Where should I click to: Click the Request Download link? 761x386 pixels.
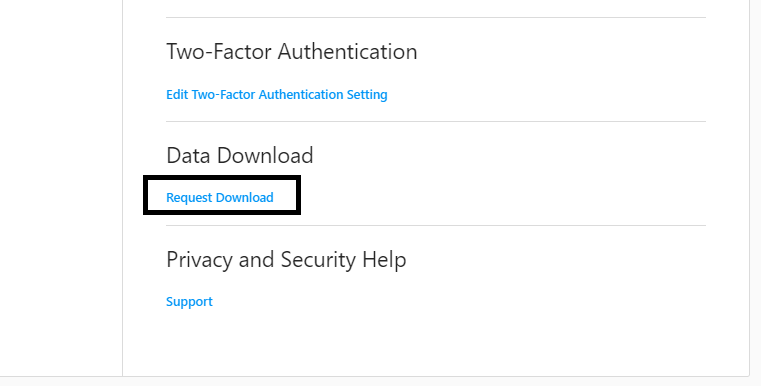[220, 197]
